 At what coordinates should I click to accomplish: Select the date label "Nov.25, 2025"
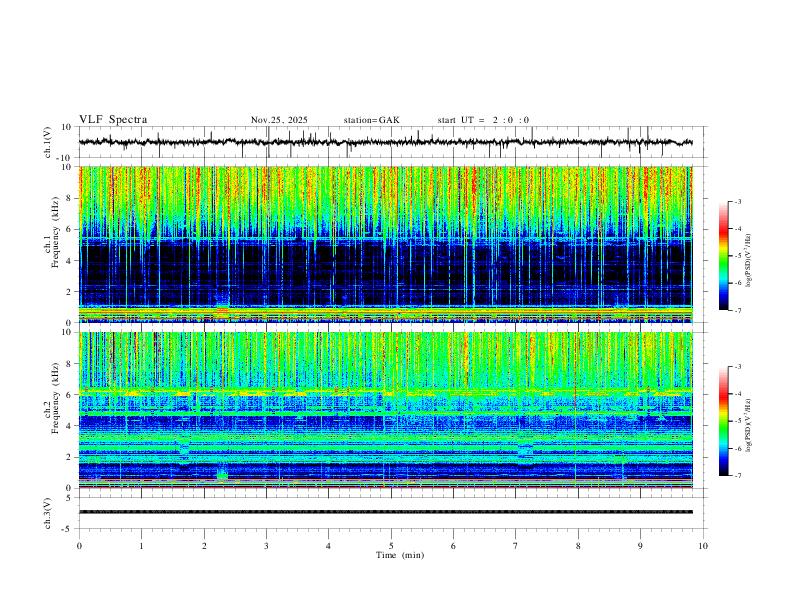pyautogui.click(x=279, y=120)
